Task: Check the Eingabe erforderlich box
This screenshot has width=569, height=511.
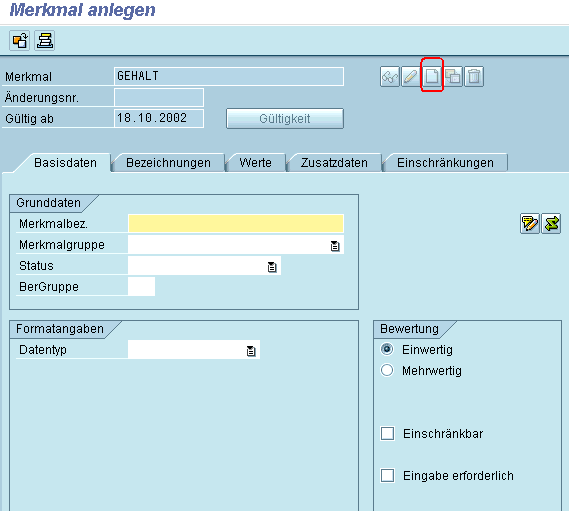Action: (x=388, y=475)
